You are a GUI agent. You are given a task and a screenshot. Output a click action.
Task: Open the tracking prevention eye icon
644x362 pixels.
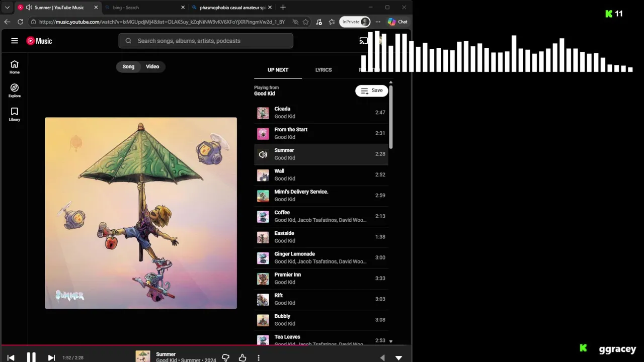(x=295, y=22)
